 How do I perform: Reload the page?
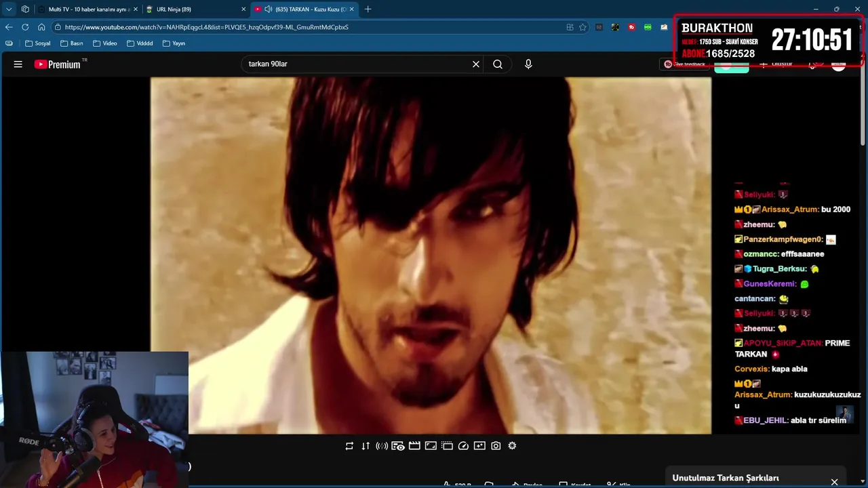tap(25, 27)
